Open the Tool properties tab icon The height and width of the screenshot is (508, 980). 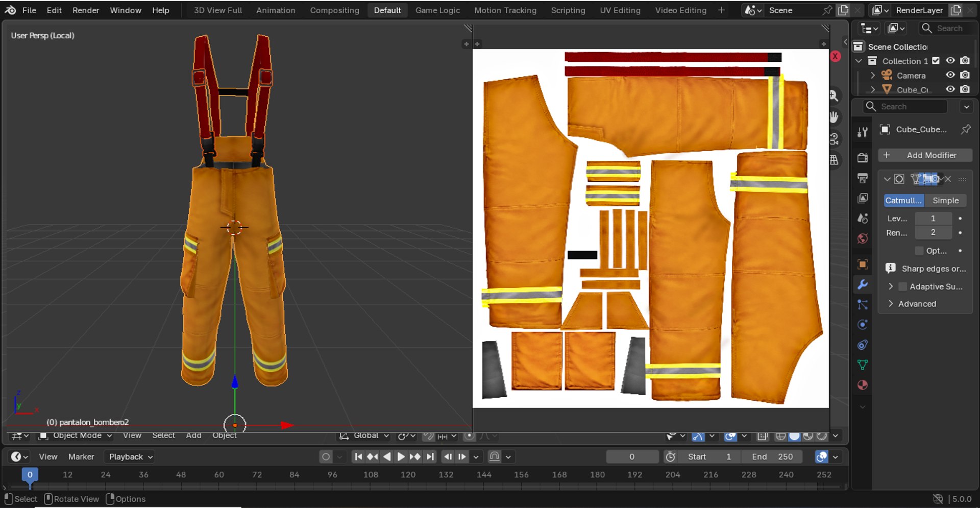863,132
